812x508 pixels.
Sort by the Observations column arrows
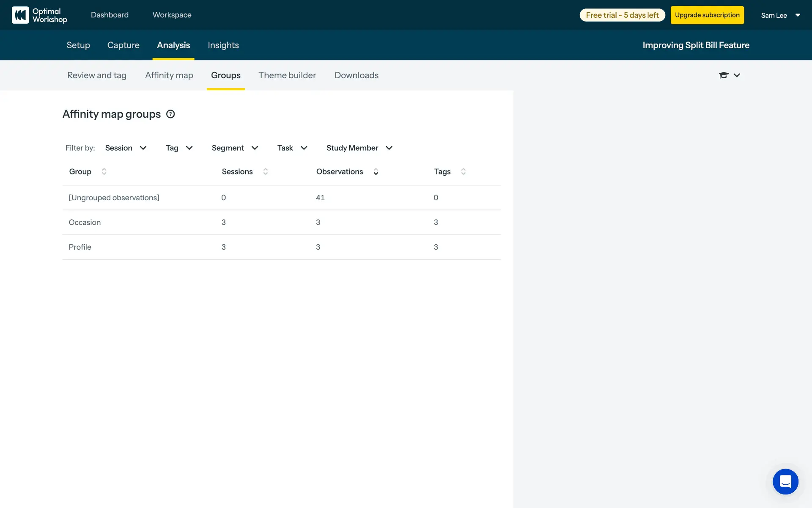point(376,171)
